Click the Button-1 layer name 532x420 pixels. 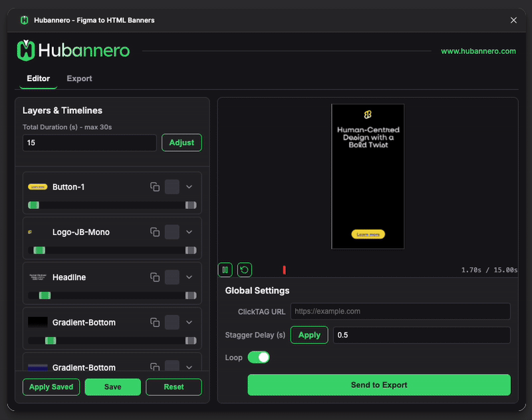tap(68, 187)
